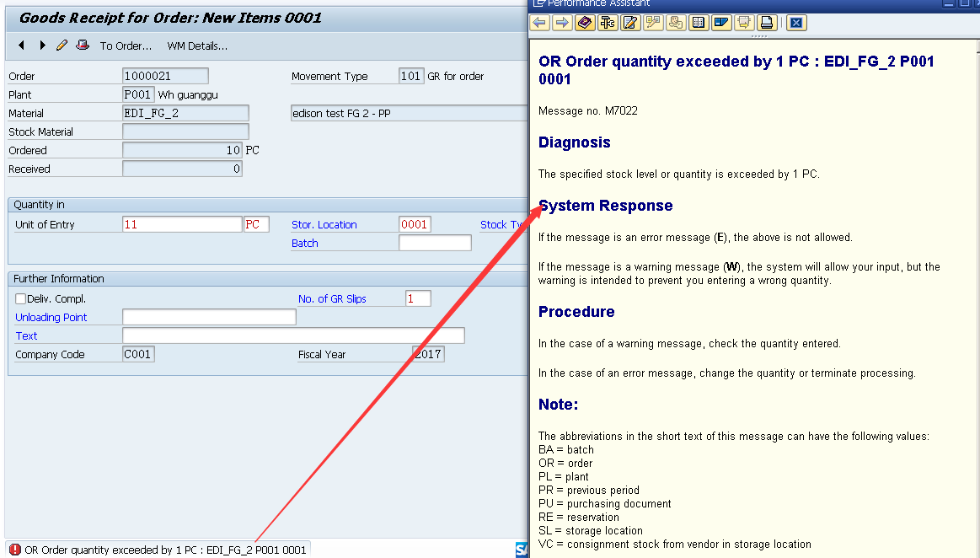980x558 pixels.
Task: Click the Batch label link
Action: [305, 243]
